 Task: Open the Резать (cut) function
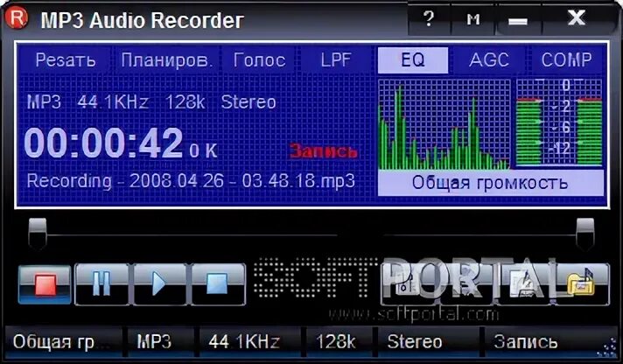pyautogui.click(x=65, y=60)
